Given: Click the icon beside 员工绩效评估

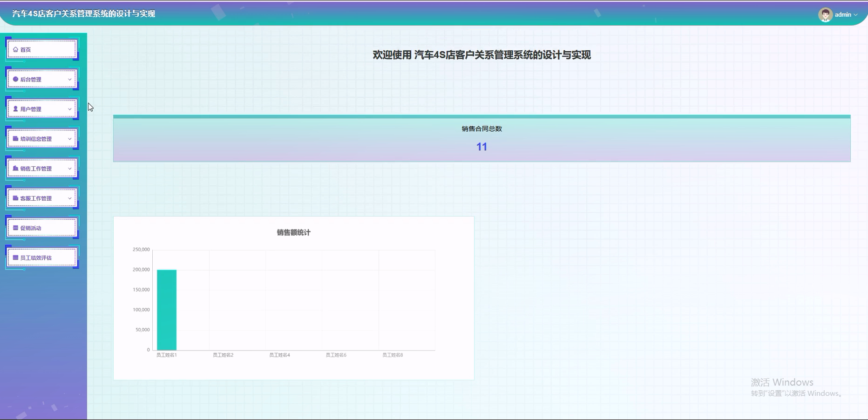Looking at the screenshot, I should 15,257.
